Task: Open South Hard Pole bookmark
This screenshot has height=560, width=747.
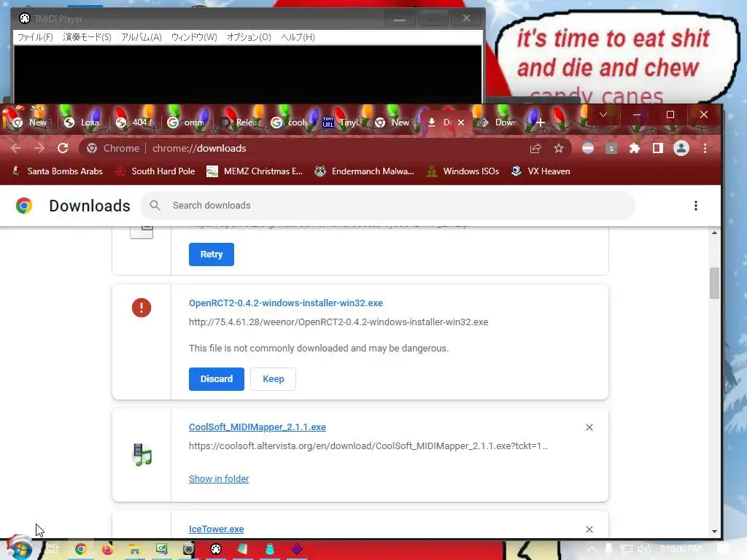Action: (x=155, y=171)
